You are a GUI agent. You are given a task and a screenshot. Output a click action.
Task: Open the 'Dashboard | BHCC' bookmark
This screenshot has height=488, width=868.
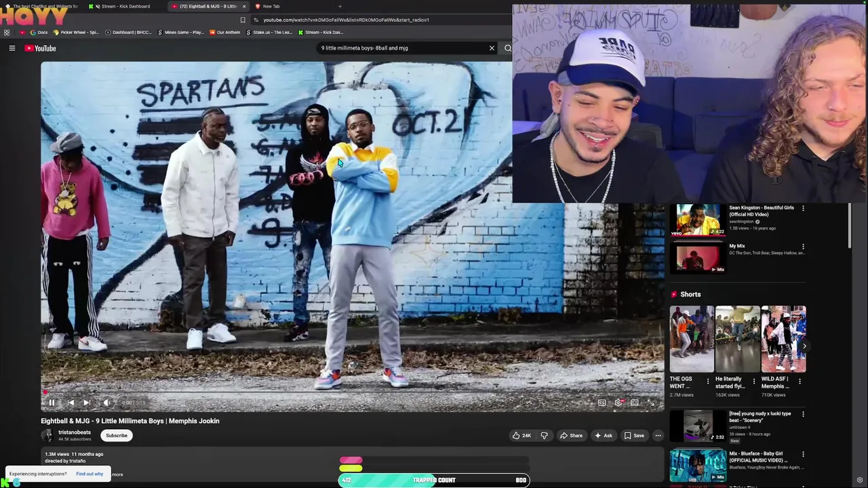click(x=129, y=33)
